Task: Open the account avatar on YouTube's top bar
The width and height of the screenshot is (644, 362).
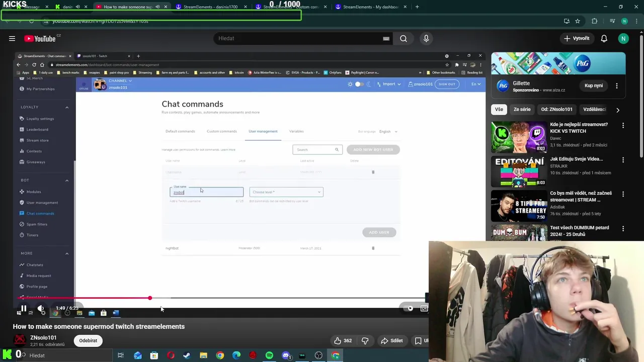Action: [623, 38]
